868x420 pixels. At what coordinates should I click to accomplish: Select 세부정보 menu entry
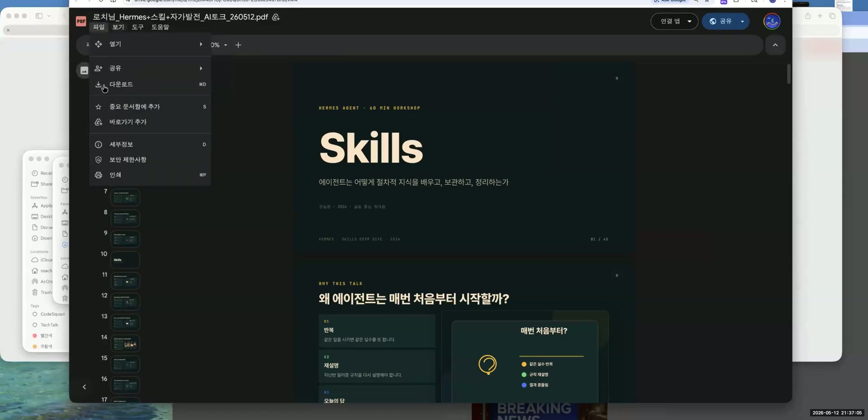[150, 145]
